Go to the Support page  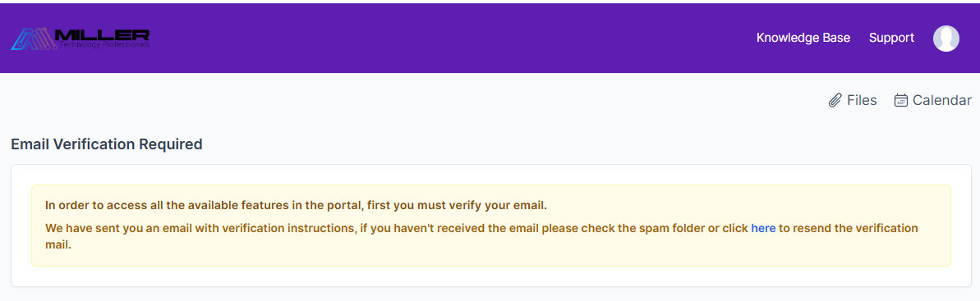pyautogui.click(x=891, y=38)
